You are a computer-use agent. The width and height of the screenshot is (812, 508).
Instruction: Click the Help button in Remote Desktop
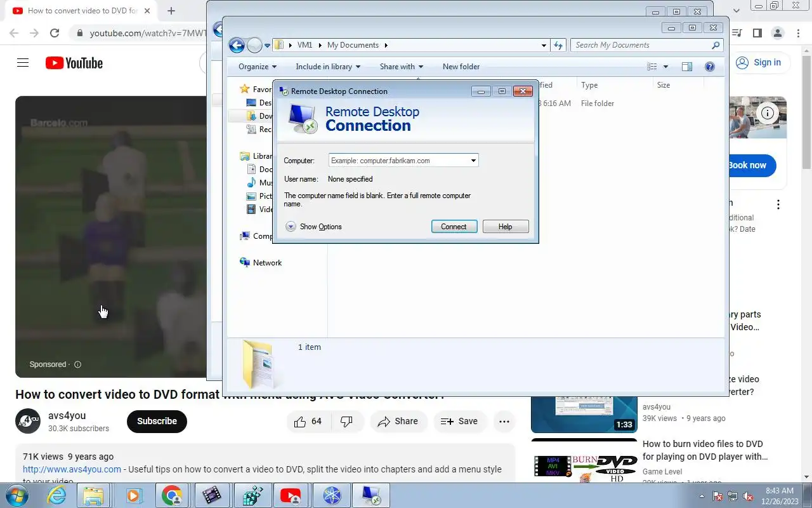tap(506, 227)
